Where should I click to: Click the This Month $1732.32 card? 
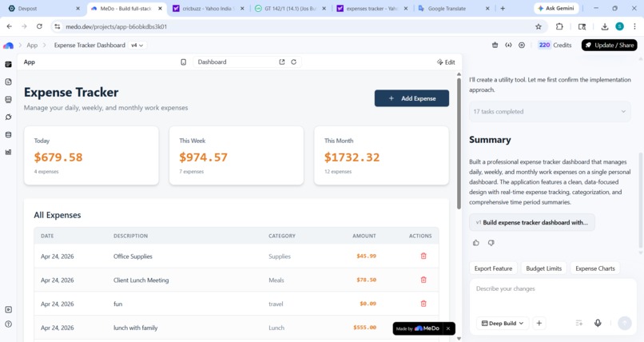point(382,156)
